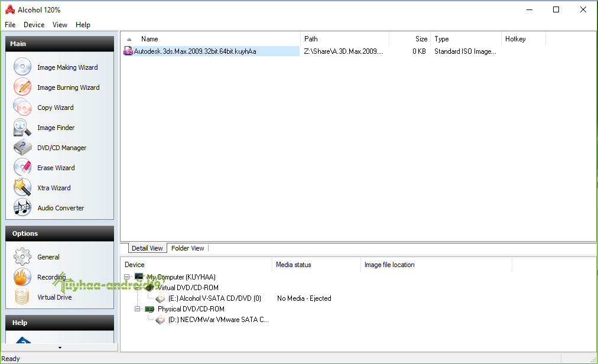598x364 pixels.
Task: Click the Options panel header
Action: [60, 233]
